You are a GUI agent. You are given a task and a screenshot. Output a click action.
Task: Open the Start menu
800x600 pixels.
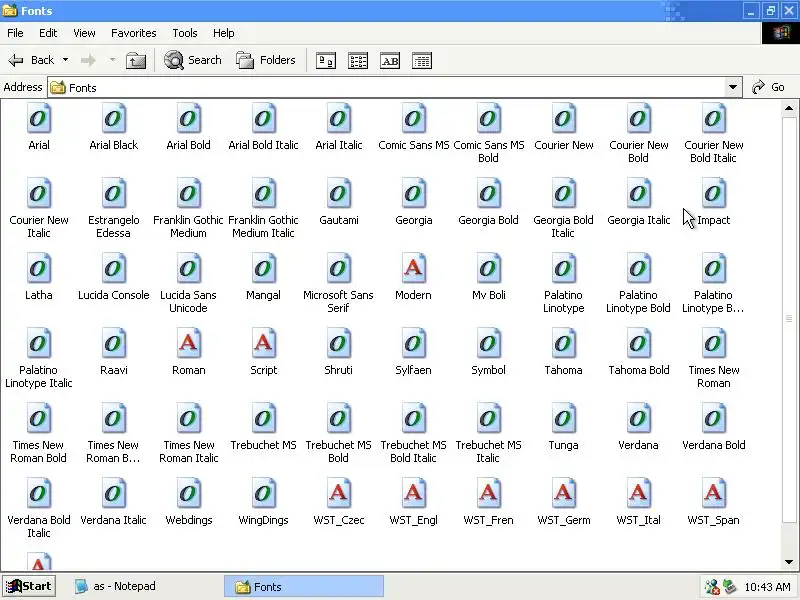29,586
